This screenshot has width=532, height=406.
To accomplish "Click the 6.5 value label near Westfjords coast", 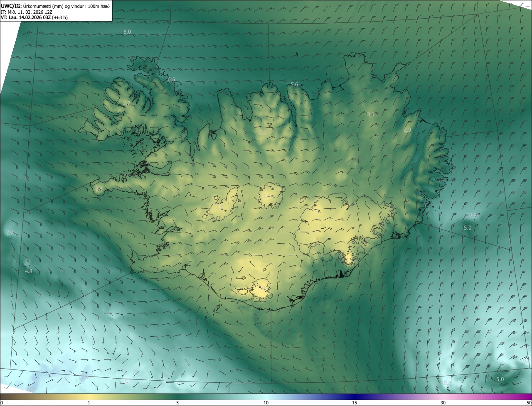I will click(171, 79).
